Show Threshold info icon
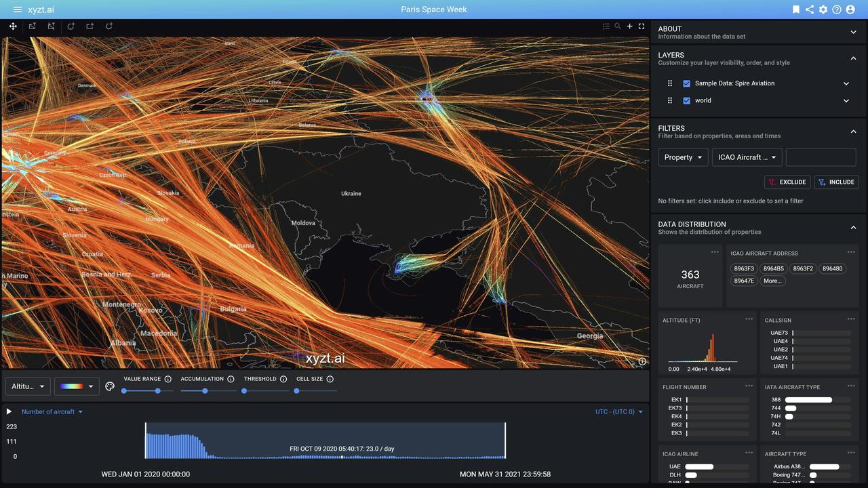Image resolution: width=868 pixels, height=488 pixels. click(x=283, y=379)
